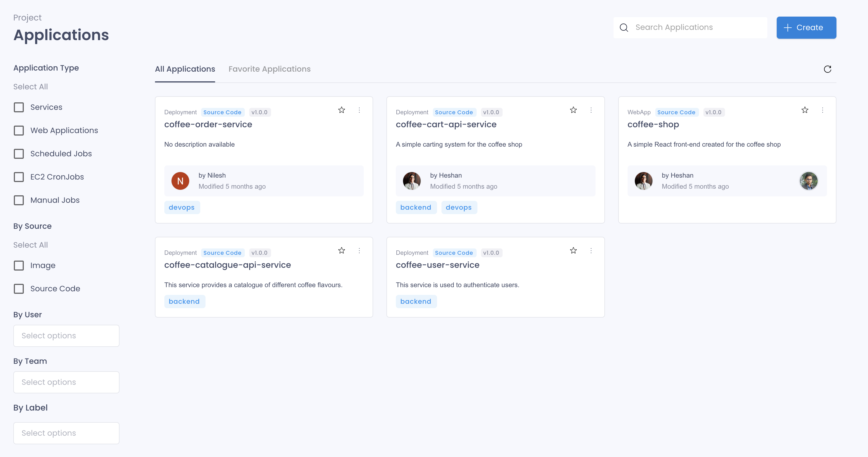Click Source Code badge on coffee-shop card

(x=676, y=112)
